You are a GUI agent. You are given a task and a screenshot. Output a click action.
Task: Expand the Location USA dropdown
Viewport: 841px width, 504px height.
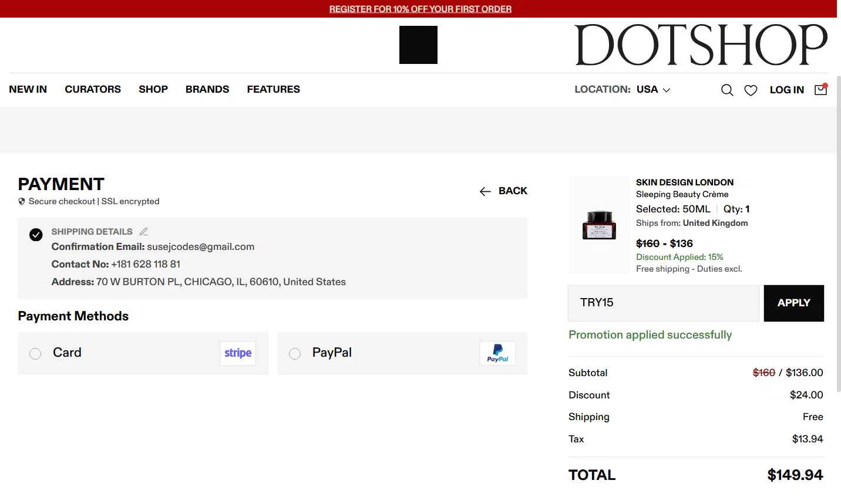(x=623, y=90)
